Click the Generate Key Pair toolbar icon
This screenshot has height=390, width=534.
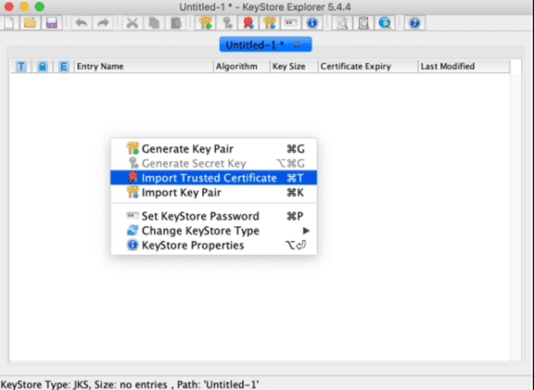coord(205,23)
